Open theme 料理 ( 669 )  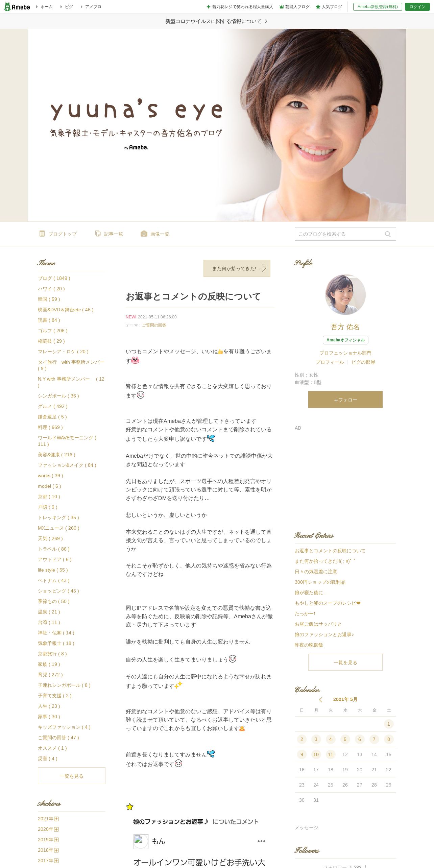(x=50, y=427)
